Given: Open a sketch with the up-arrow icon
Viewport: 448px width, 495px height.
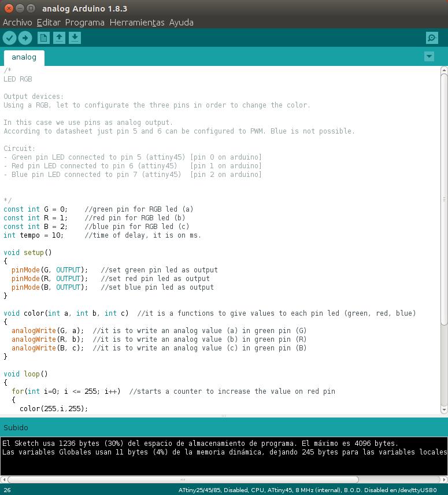Looking at the screenshot, I should coord(59,38).
